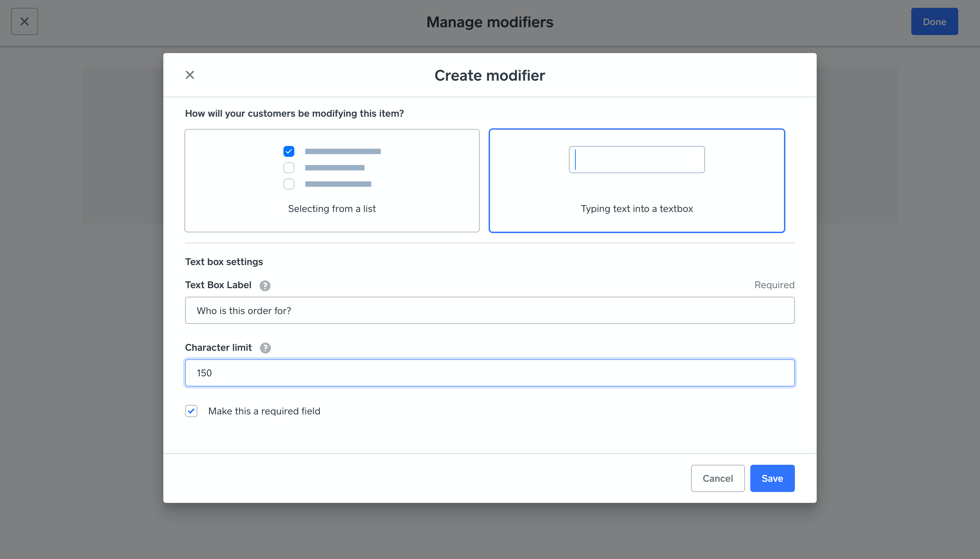Screen dimensions: 980x559
Task: Click the Done button
Action: point(934,21)
